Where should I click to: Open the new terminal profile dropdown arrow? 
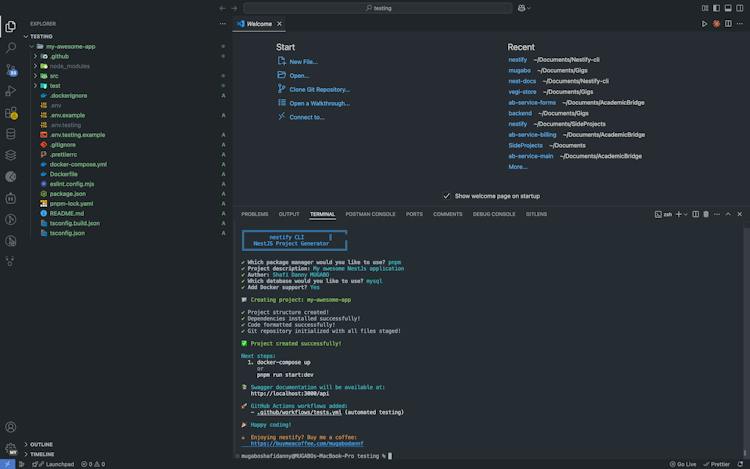point(685,214)
